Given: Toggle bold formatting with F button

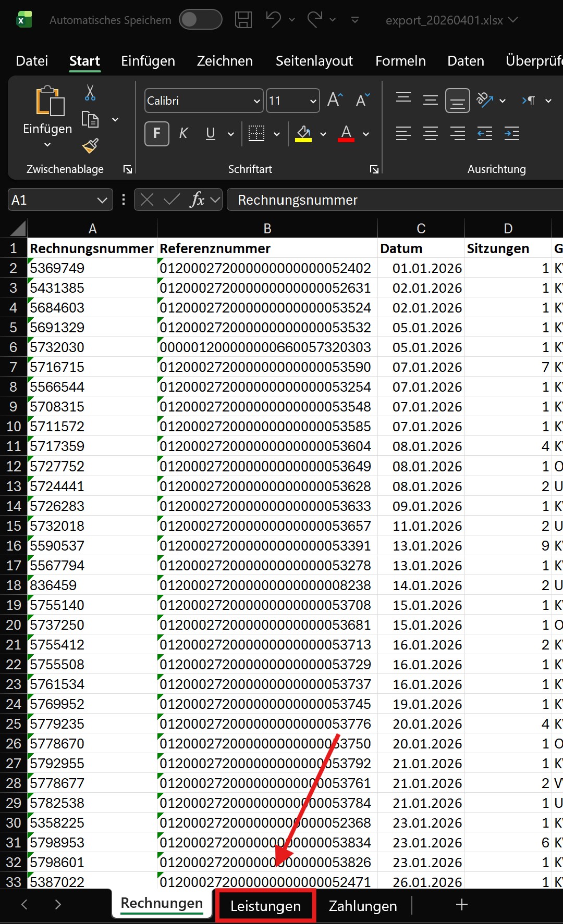Looking at the screenshot, I should 156,134.
